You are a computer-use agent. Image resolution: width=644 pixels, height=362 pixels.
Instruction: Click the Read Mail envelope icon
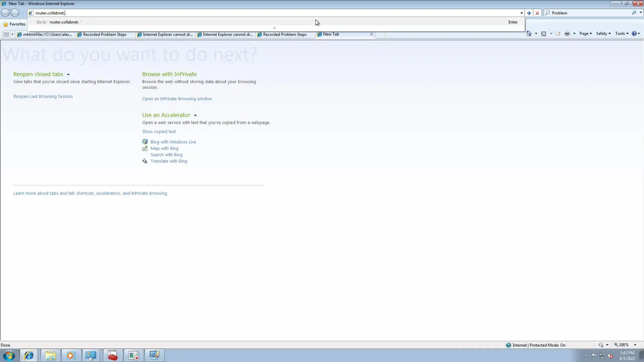(x=558, y=34)
